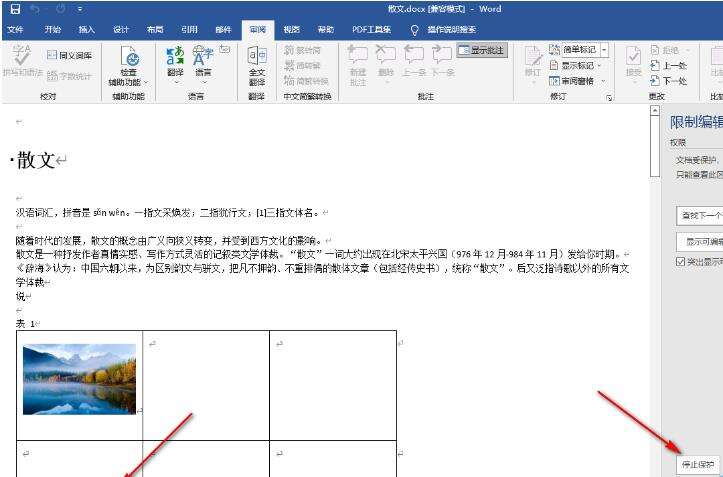Toggle the 显示批注 show comments button
This screenshot has height=477, width=723.
482,49
